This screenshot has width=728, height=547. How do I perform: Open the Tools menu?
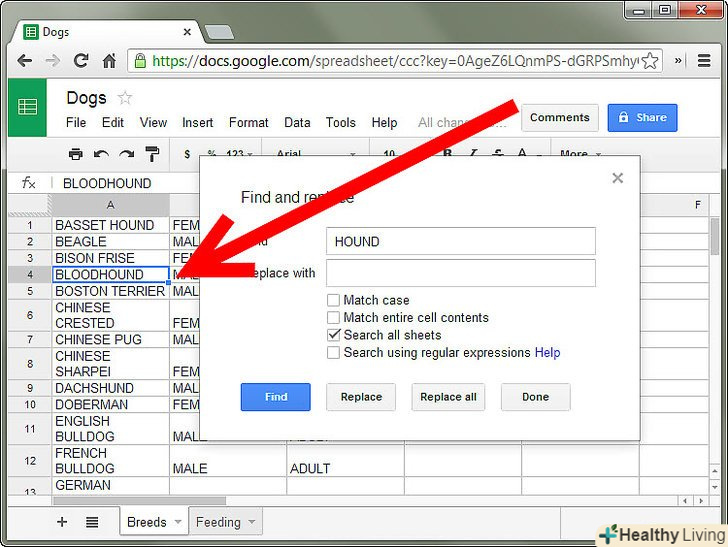[x=340, y=123]
